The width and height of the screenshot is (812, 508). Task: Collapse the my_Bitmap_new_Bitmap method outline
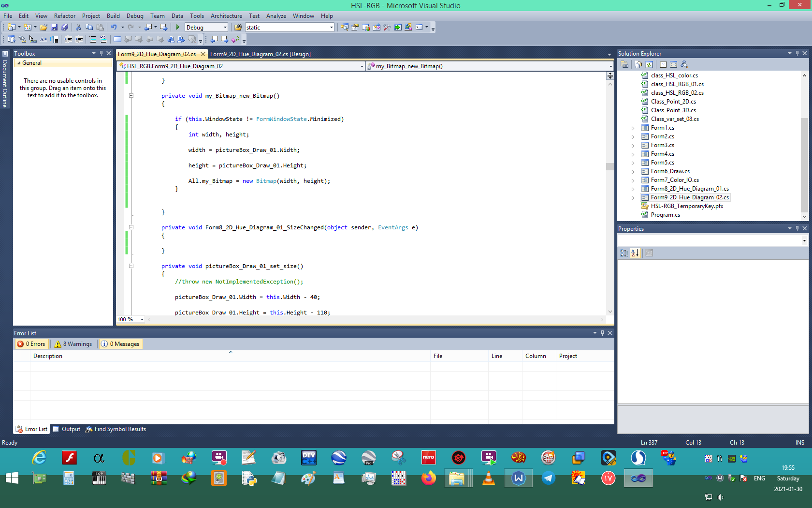(x=131, y=96)
